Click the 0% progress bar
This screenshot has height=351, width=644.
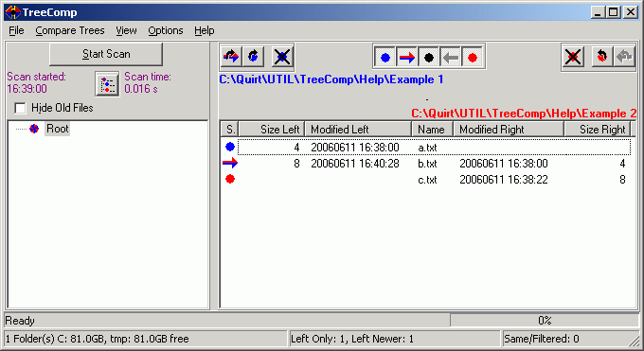(x=545, y=320)
